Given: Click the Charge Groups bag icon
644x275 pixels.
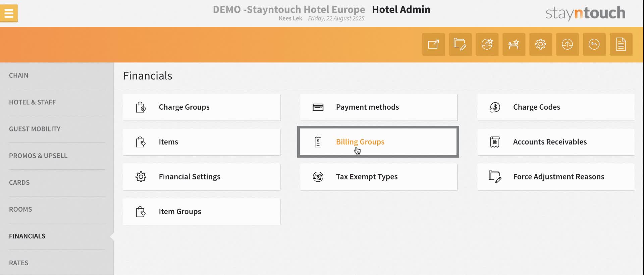Looking at the screenshot, I should [x=141, y=107].
